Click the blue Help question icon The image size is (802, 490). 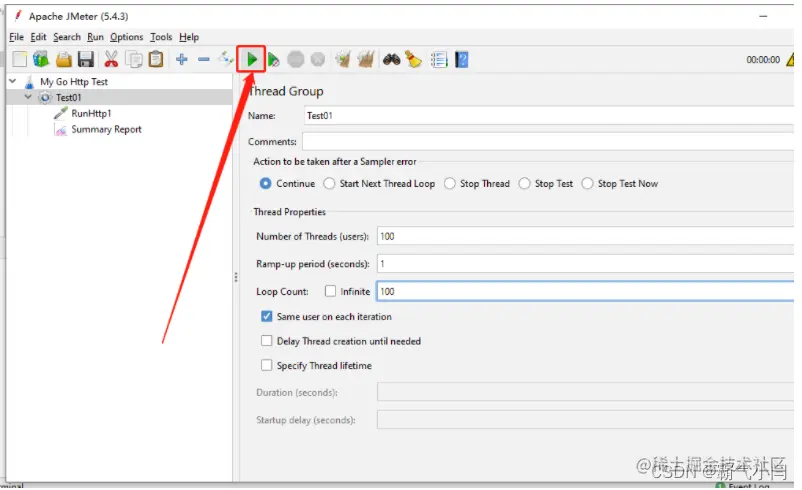coord(461,60)
